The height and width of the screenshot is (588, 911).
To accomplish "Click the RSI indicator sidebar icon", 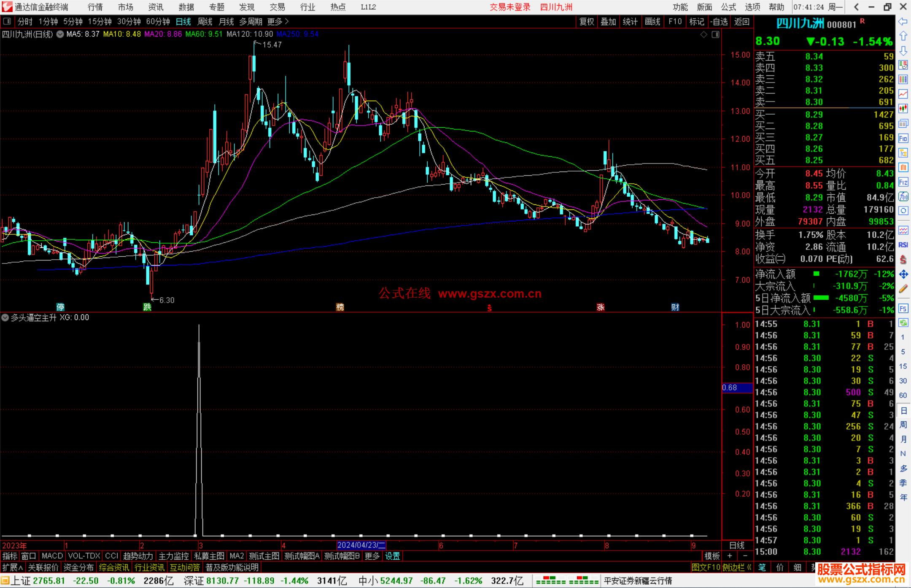I will click(903, 245).
